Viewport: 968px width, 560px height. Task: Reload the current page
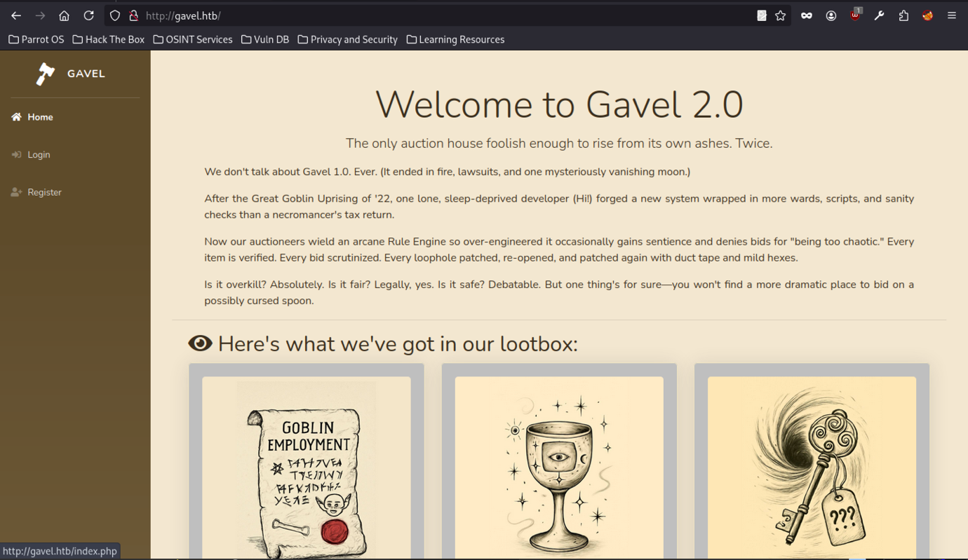88,15
